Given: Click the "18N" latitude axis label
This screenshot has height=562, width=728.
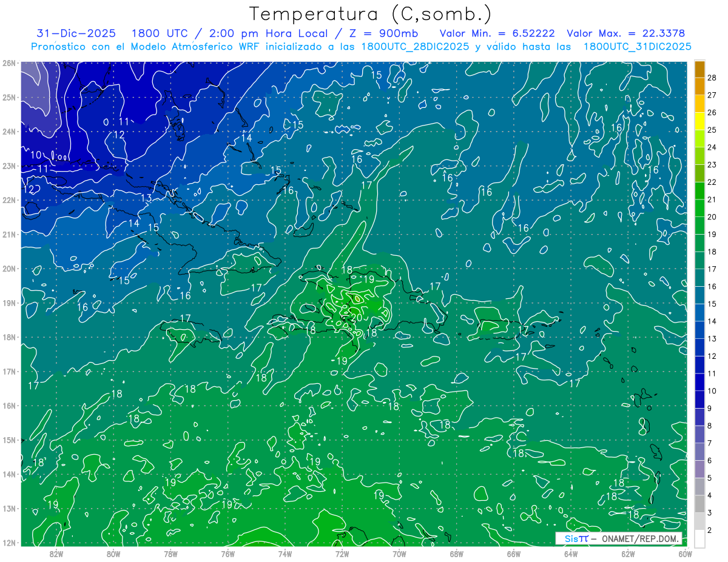Looking at the screenshot, I should coord(8,337).
